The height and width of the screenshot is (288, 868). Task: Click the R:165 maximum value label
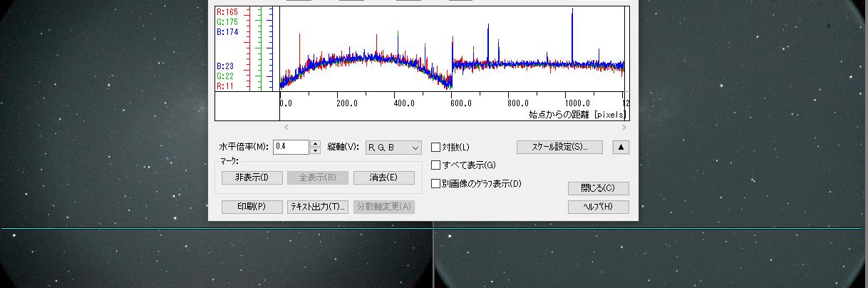click(227, 12)
